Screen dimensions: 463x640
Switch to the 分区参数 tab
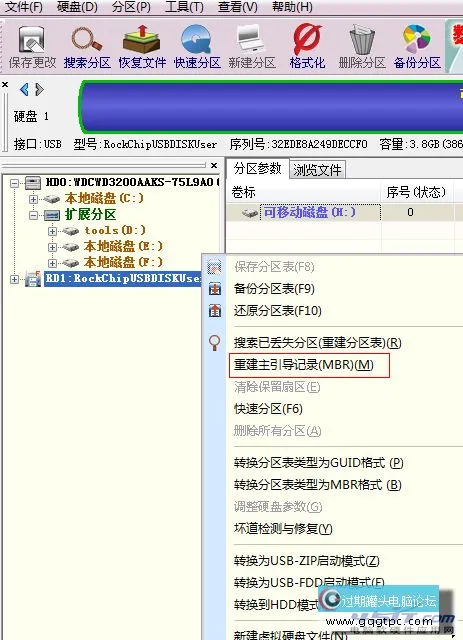coord(257,169)
